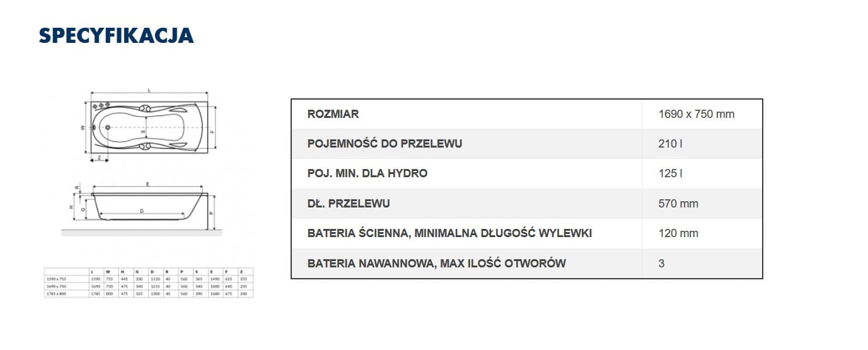Image resolution: width=868 pixels, height=350 pixels.
Task: Click the D dimension label in side view
Action: pos(142,211)
